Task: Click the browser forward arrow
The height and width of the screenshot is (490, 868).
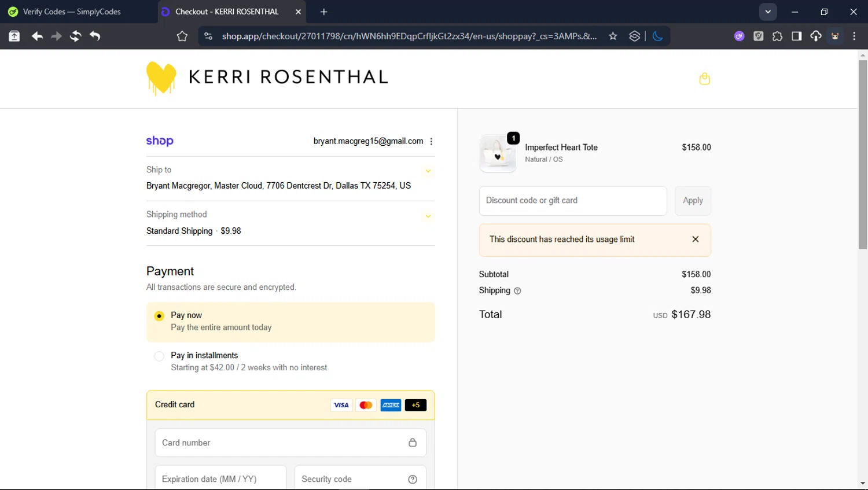Action: click(x=56, y=36)
